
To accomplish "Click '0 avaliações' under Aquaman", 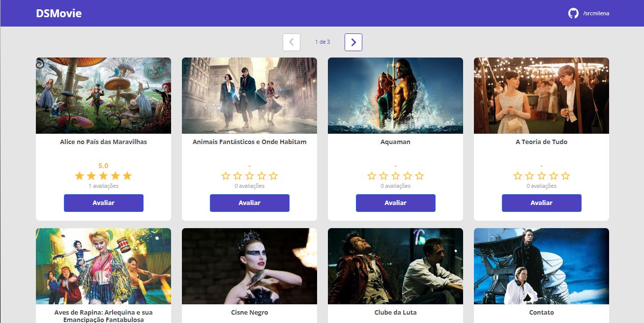I will (x=395, y=186).
